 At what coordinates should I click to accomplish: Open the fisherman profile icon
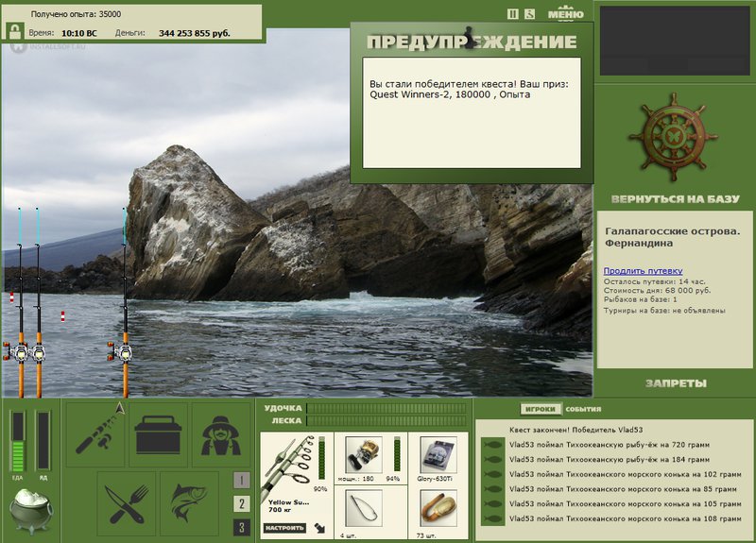pyautogui.click(x=221, y=435)
